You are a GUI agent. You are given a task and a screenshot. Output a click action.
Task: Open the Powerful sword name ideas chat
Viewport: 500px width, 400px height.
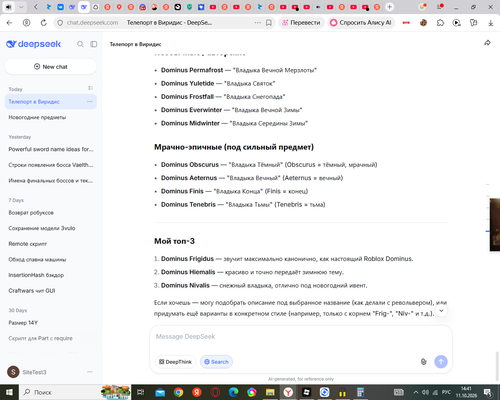50,149
